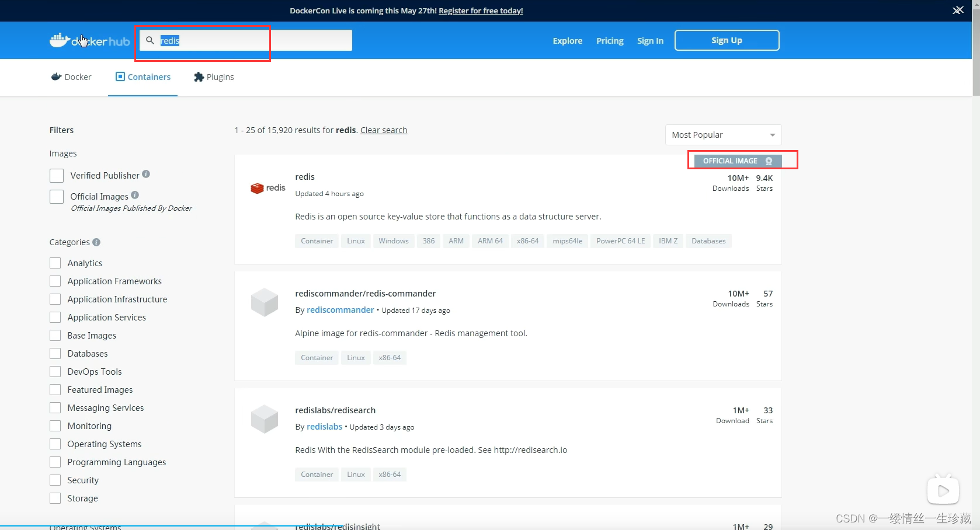Click Register for free today link
Viewport: 980px width, 530px height.
point(481,11)
